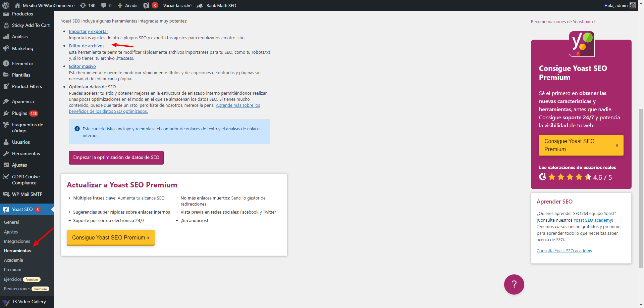Click the Yoast SEO sidebar icon
The width and height of the screenshot is (644, 308).
tap(6, 209)
